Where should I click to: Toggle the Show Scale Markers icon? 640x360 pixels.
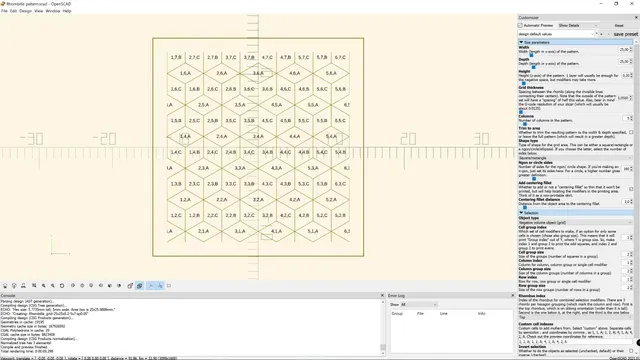[160, 286]
